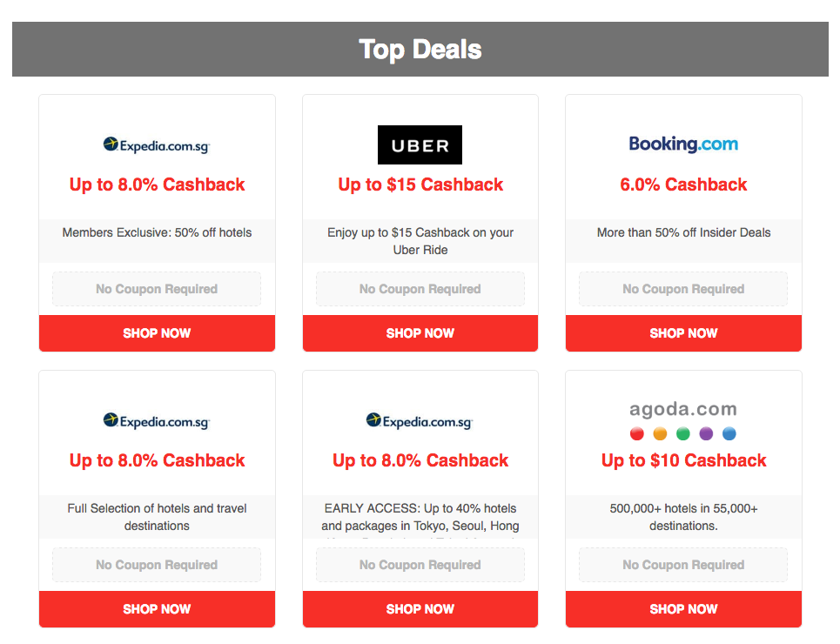Click No Coupon Required box in Uber card
The image size is (840, 644).
click(420, 289)
